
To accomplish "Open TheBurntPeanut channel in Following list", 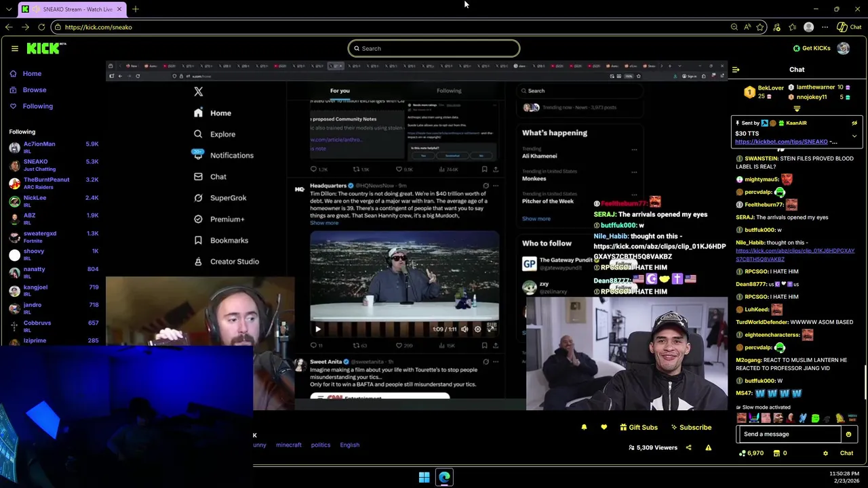I will 54,183.
